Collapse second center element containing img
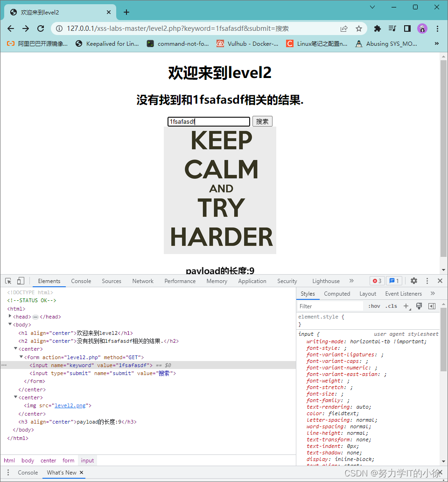The height and width of the screenshot is (482, 448). 15,397
